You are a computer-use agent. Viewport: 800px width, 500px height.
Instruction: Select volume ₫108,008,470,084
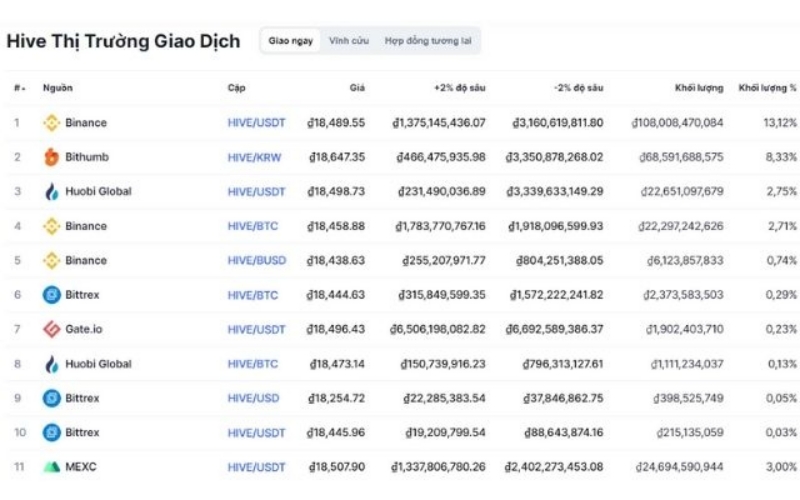678,123
